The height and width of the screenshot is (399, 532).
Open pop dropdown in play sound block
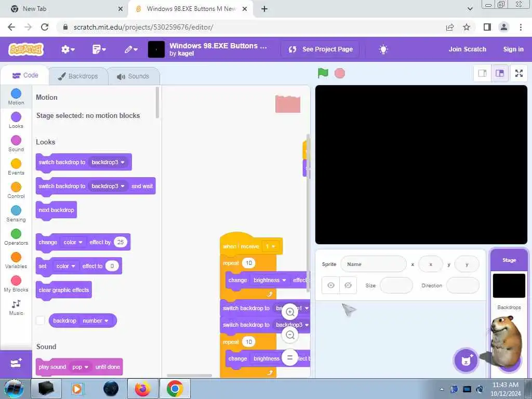80,367
